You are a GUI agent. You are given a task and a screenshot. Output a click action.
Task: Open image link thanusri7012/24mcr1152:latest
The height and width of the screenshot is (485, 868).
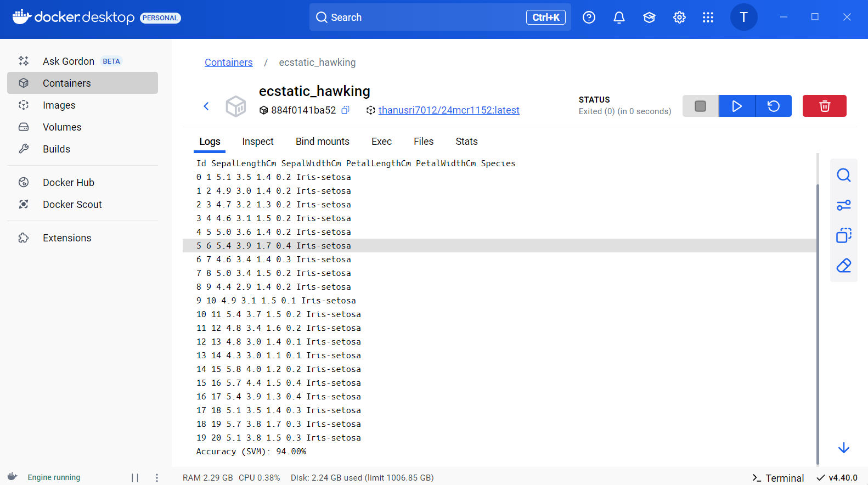tap(449, 110)
